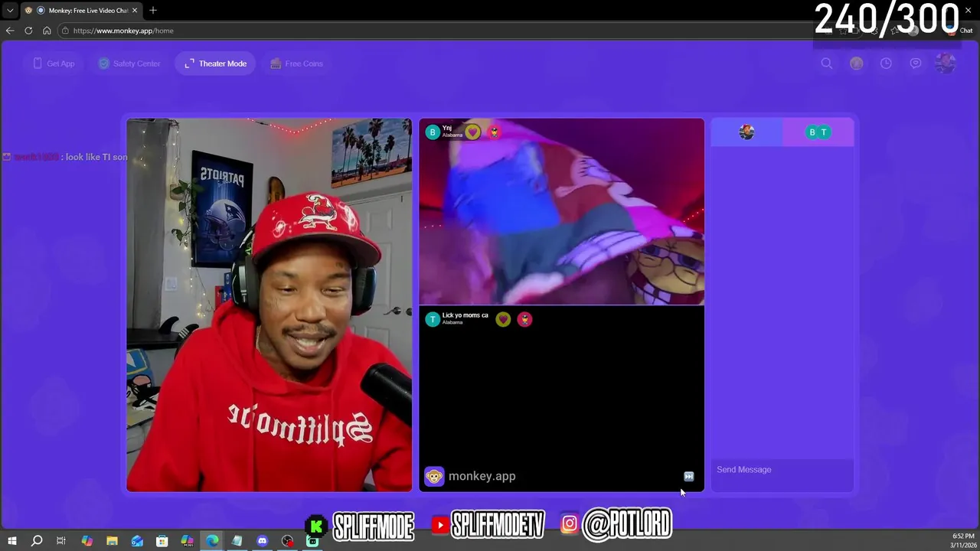Click the report officer icon next to Ynj
The height and width of the screenshot is (551, 980).
click(x=494, y=132)
